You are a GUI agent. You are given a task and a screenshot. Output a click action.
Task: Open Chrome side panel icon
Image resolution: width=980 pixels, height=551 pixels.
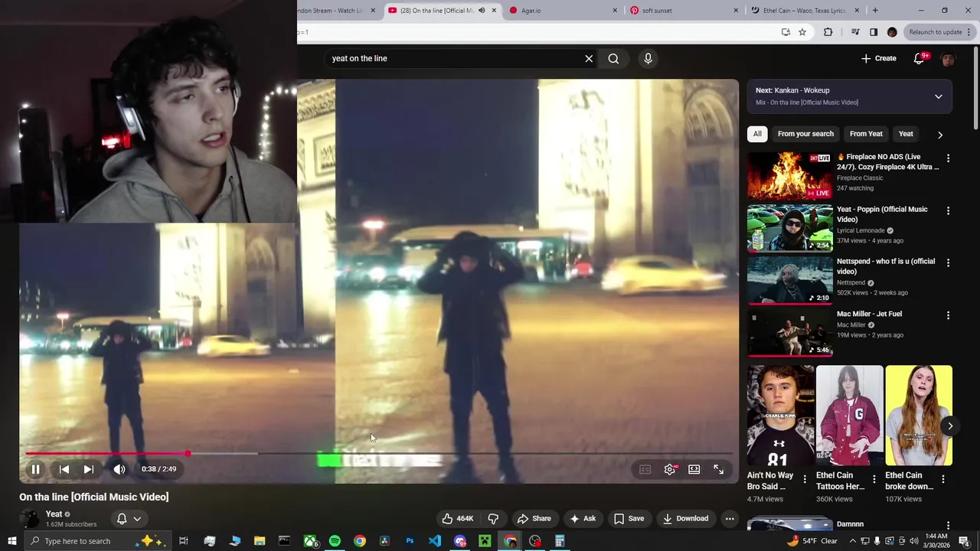pyautogui.click(x=874, y=32)
